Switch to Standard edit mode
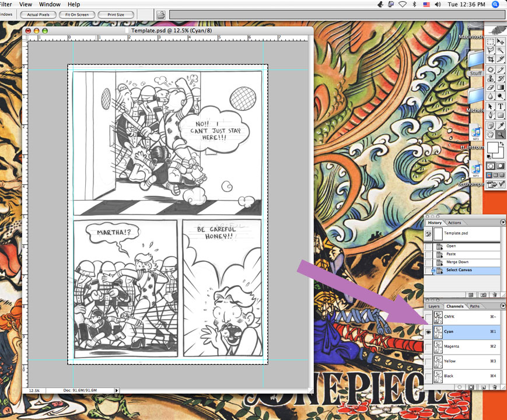This screenshot has height=420, width=507. [491, 166]
